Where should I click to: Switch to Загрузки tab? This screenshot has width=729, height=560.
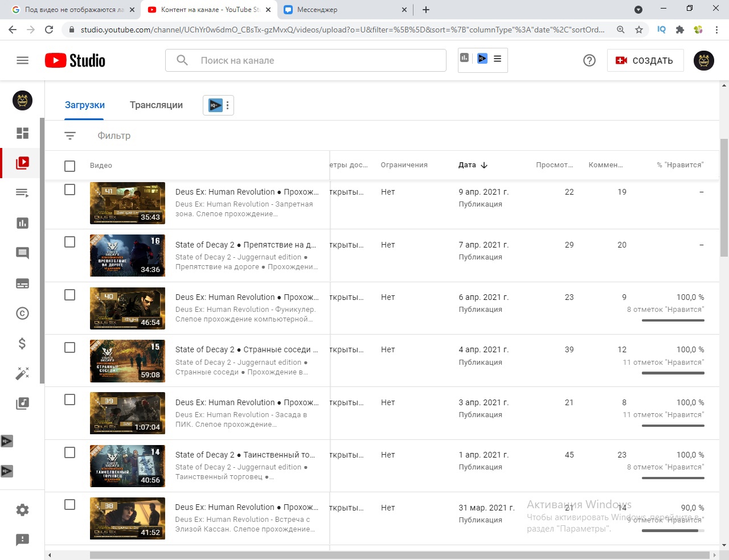[x=85, y=105]
